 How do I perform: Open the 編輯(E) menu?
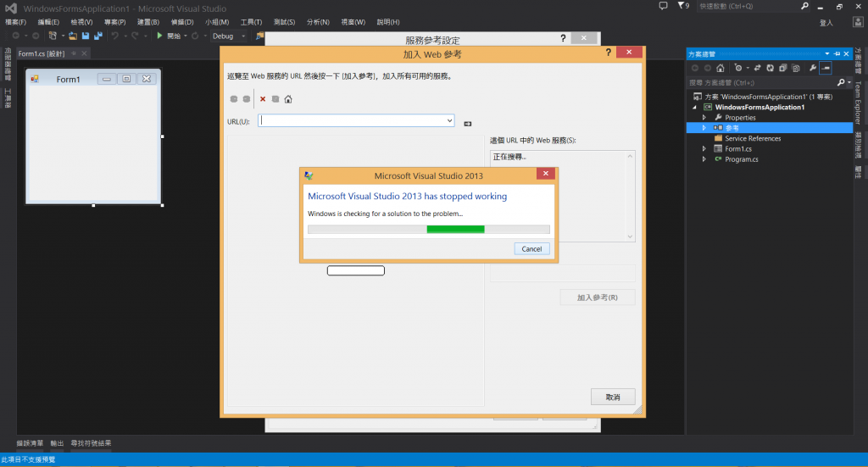tap(48, 22)
